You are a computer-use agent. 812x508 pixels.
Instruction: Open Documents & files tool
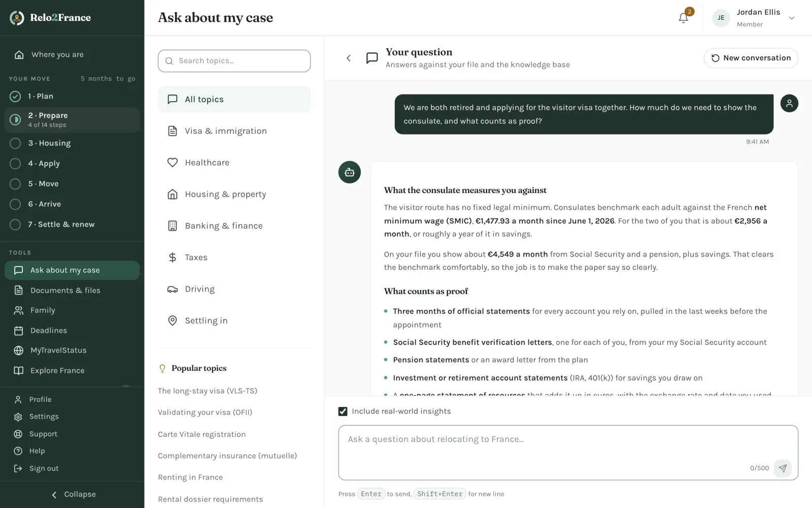pos(72,290)
